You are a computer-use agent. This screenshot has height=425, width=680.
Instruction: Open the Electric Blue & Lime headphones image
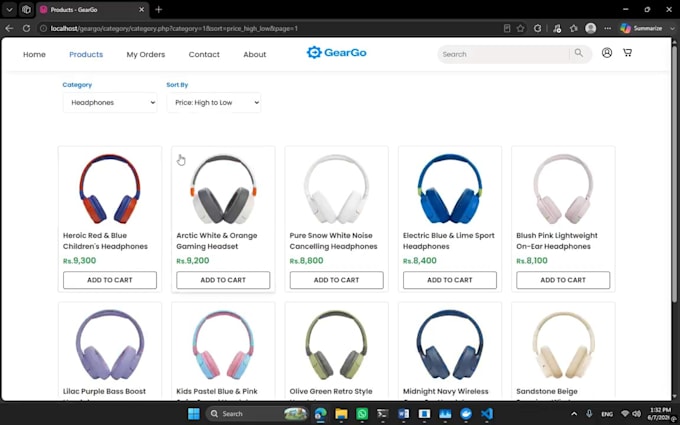(450, 189)
